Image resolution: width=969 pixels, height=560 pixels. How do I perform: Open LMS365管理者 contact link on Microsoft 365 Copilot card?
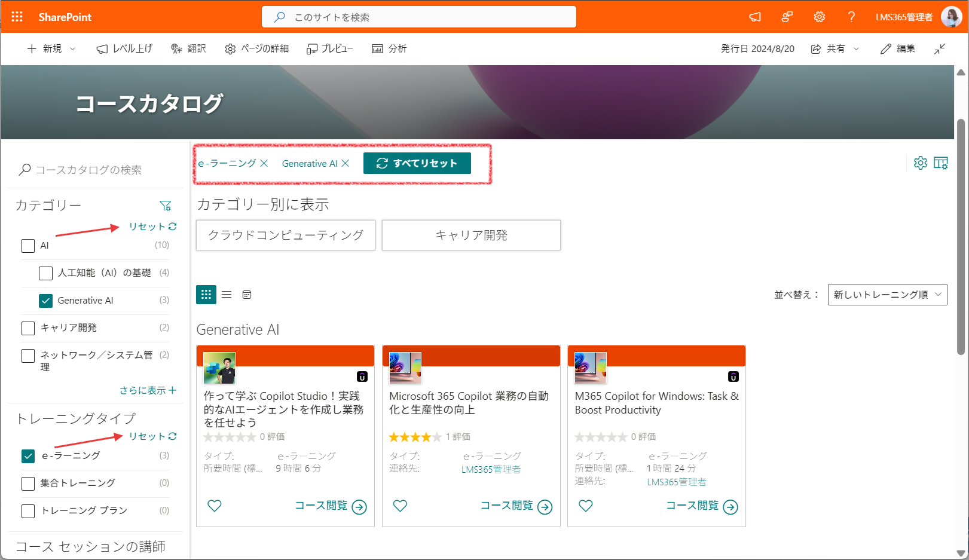(x=491, y=470)
